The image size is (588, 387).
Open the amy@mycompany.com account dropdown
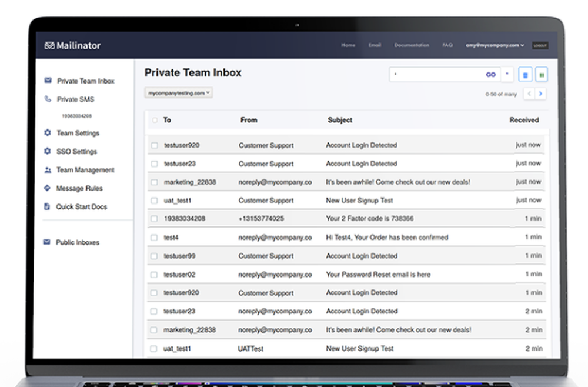pyautogui.click(x=495, y=45)
